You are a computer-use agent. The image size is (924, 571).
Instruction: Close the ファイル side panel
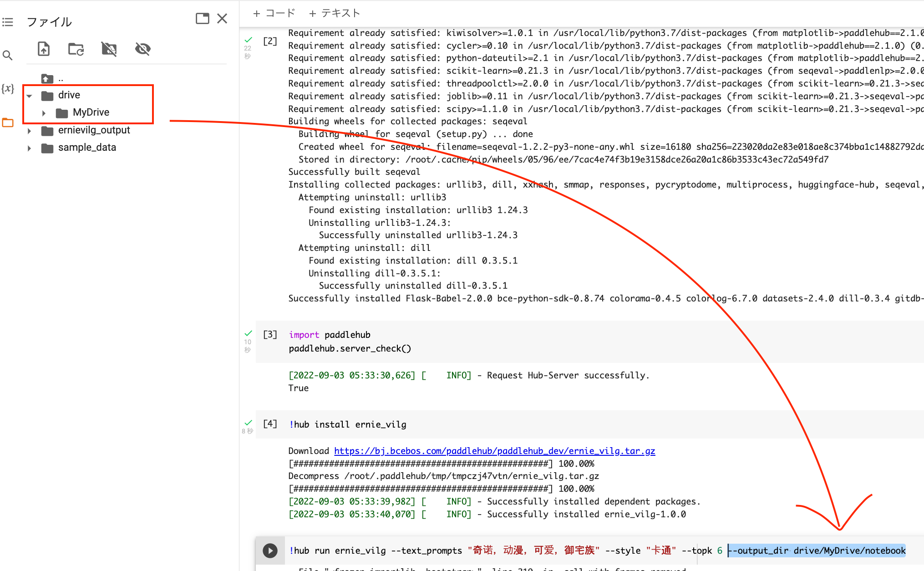tap(222, 19)
